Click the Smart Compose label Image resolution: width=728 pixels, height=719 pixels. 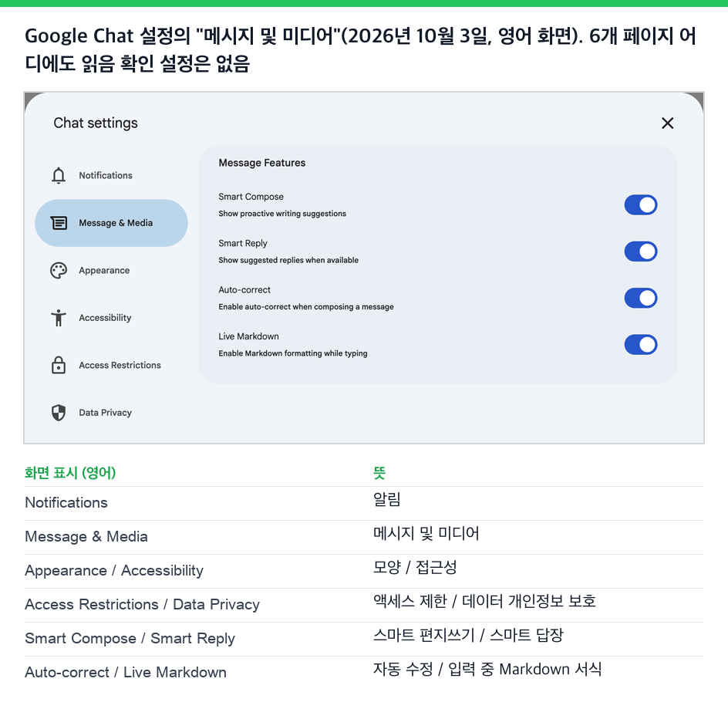pos(251,197)
